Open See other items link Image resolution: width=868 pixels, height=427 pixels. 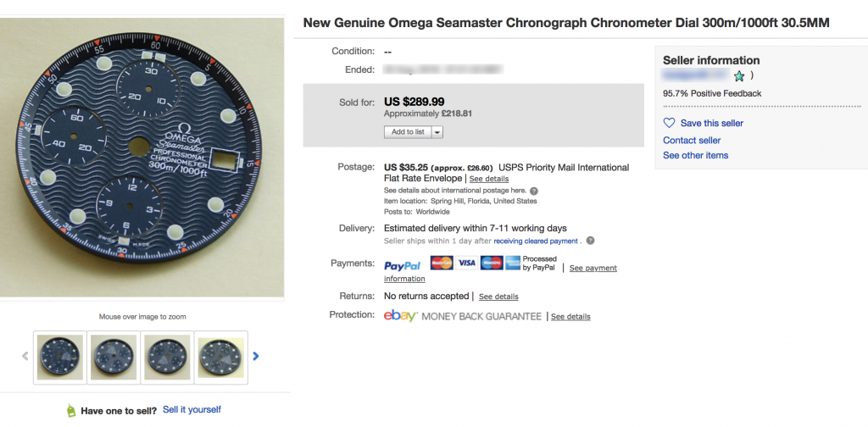coord(696,155)
